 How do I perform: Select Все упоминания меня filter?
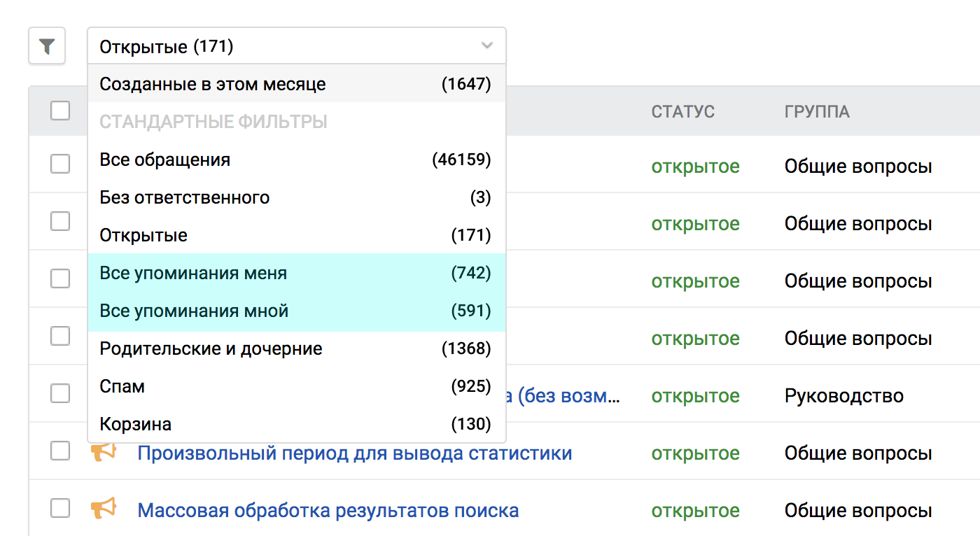pyautogui.click(x=193, y=273)
